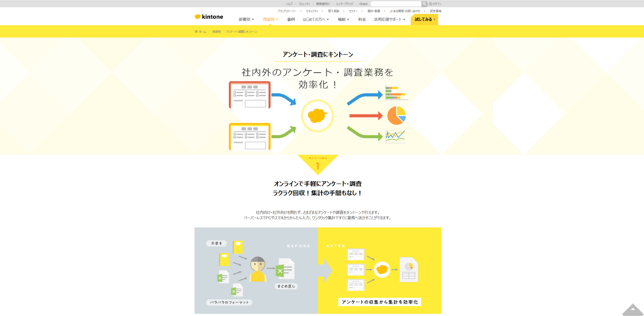The image size is (644, 316).
Task: Click the AFTER heading text
Action: click(336, 246)
